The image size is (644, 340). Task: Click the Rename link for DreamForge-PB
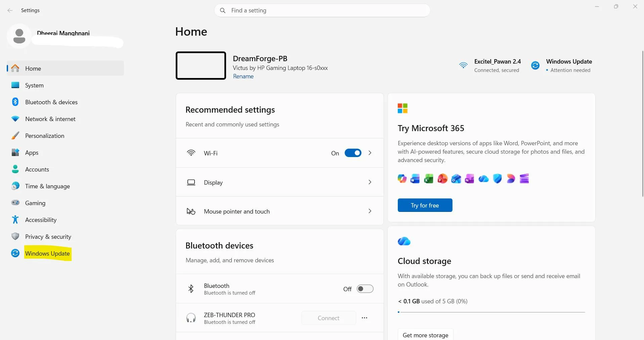click(x=243, y=76)
